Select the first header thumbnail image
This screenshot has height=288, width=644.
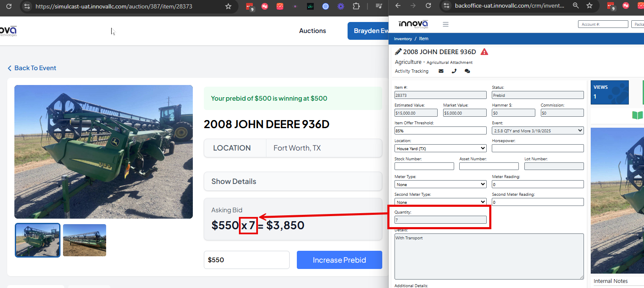[x=38, y=240]
